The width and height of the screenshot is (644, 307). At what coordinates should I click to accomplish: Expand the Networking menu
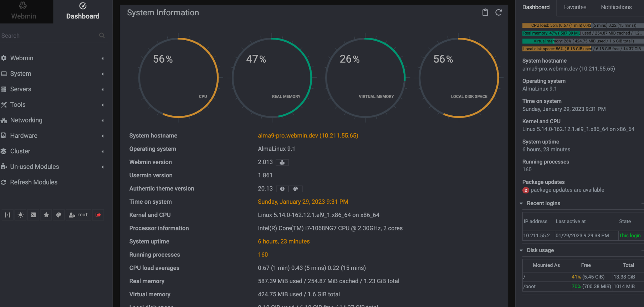[x=26, y=120]
